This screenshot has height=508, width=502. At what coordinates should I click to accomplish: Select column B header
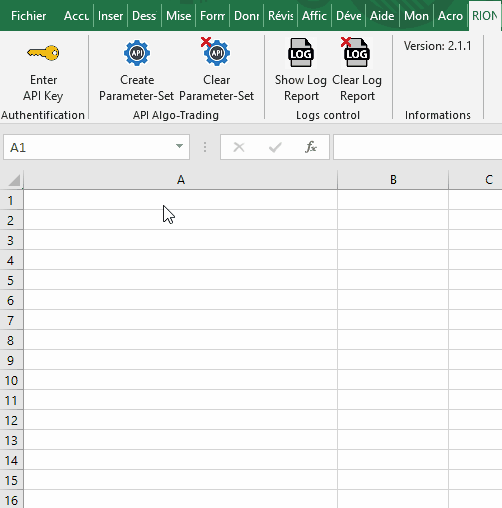pyautogui.click(x=393, y=180)
